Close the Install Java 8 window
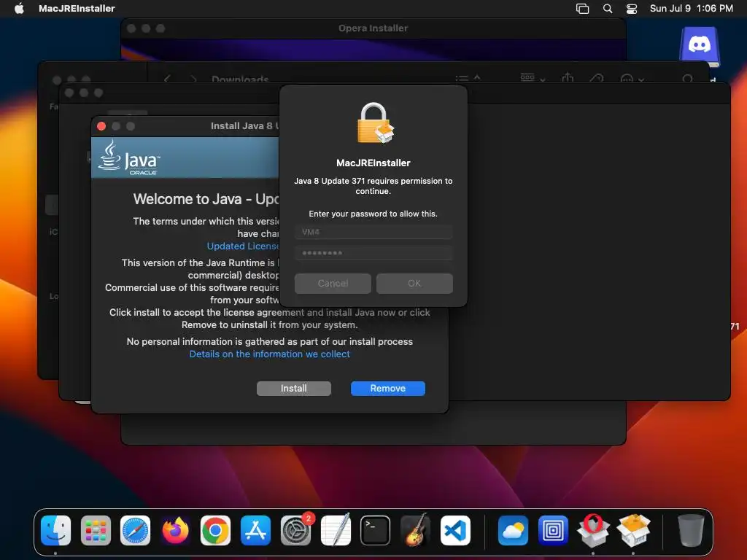The image size is (747, 560). point(101,126)
